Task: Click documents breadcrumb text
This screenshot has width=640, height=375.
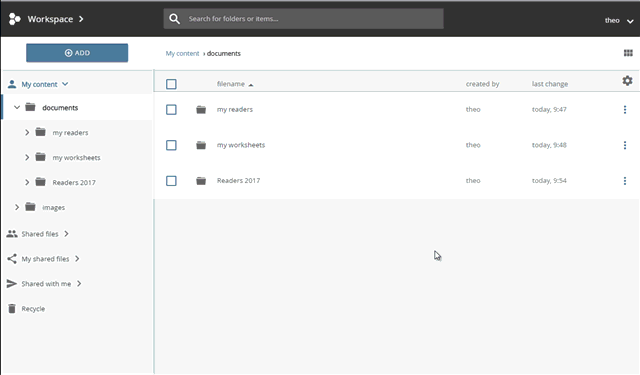Action: tap(224, 53)
